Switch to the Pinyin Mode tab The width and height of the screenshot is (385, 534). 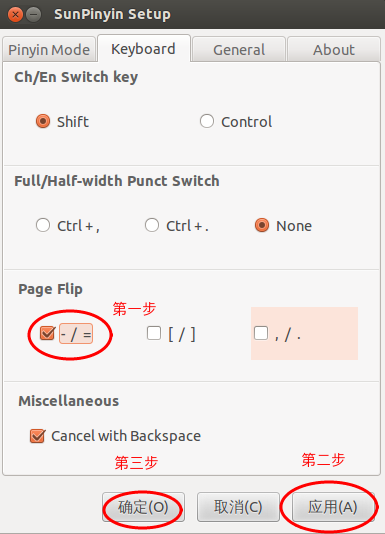click(49, 50)
